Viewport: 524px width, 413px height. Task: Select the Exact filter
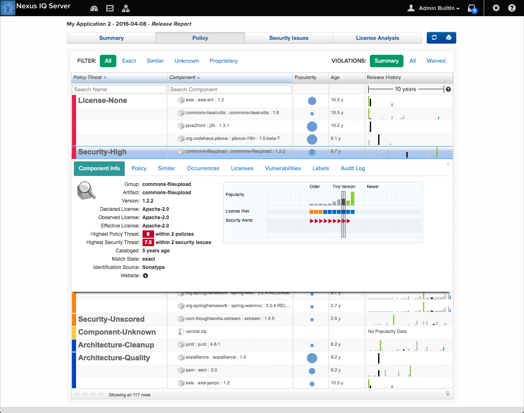point(129,61)
